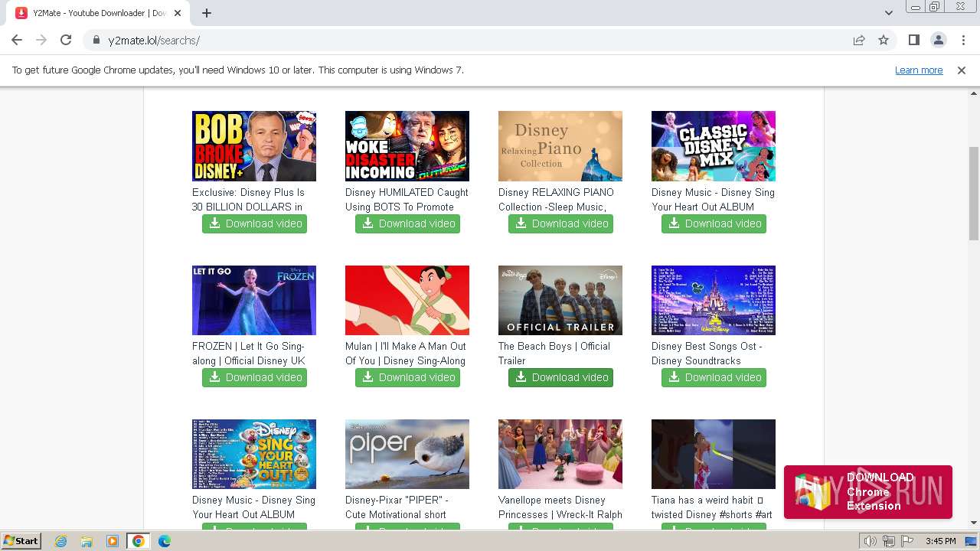Dismiss the Chrome update notification bar
This screenshot has height=551, width=980.
[962, 70]
